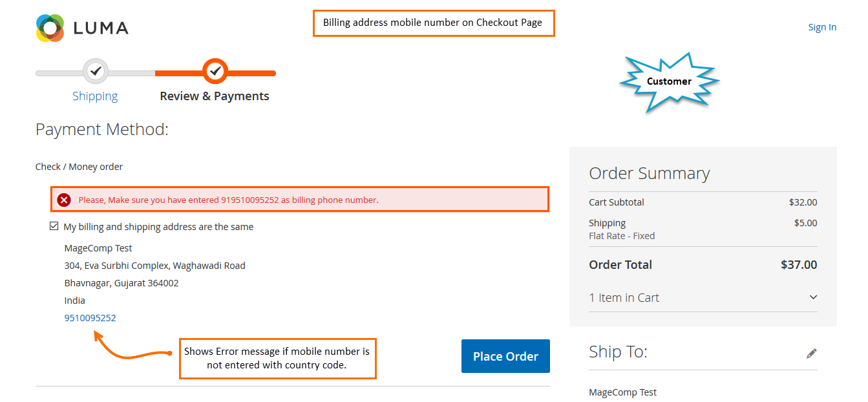The width and height of the screenshot is (868, 402).
Task: Click the red error X icon
Action: (x=64, y=200)
